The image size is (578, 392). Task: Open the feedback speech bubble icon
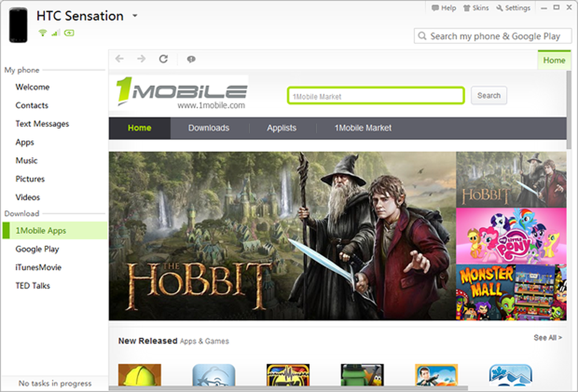pyautogui.click(x=191, y=59)
